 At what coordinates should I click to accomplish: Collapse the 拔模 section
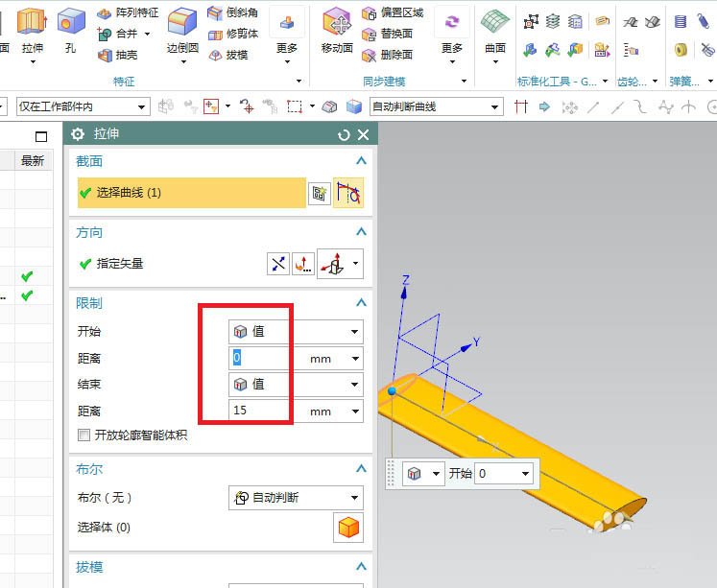[x=361, y=567]
